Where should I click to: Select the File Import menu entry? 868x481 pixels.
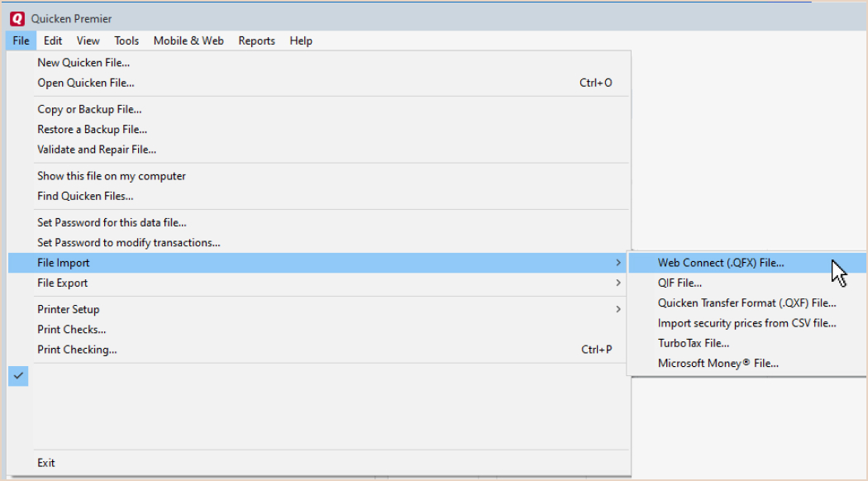point(319,263)
